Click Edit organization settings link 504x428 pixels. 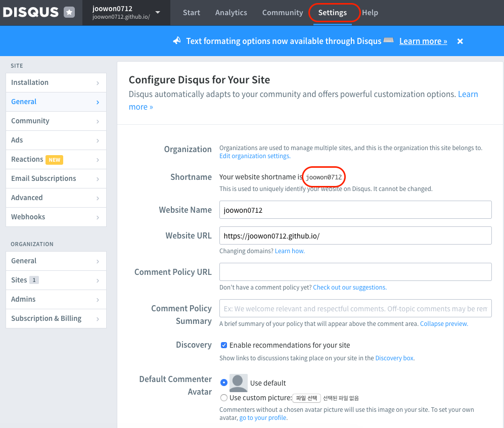coord(255,156)
